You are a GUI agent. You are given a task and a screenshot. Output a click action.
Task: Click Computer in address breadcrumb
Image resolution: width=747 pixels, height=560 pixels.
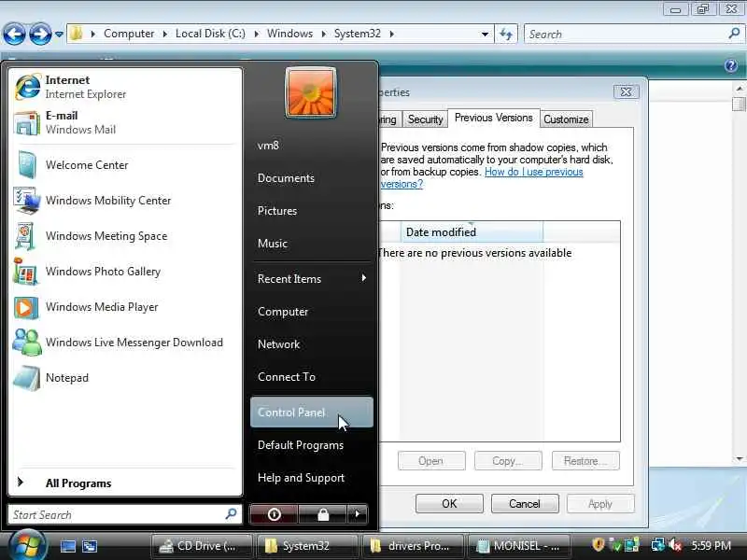(129, 34)
